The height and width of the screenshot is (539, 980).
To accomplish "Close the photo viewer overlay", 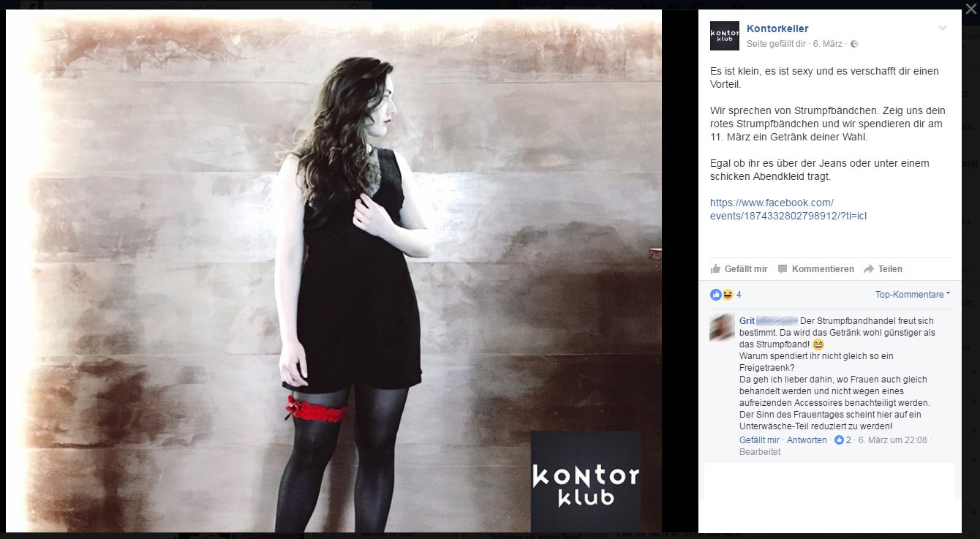I will click(970, 9).
